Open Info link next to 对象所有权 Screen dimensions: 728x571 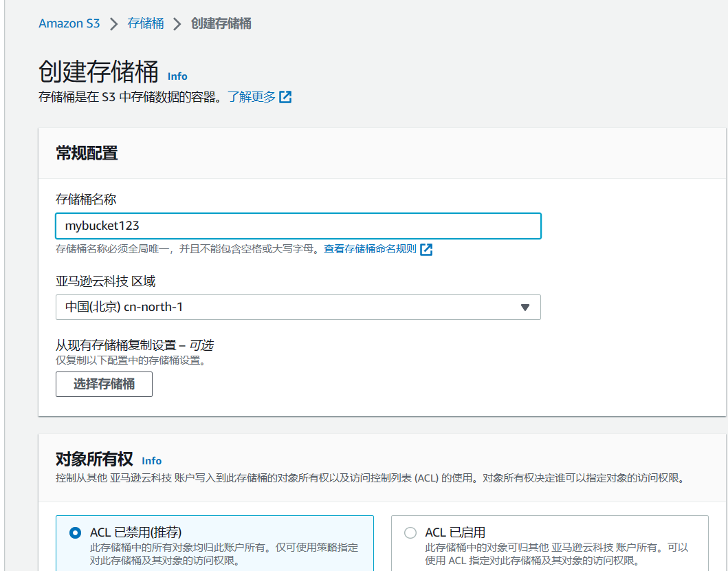pos(152,461)
